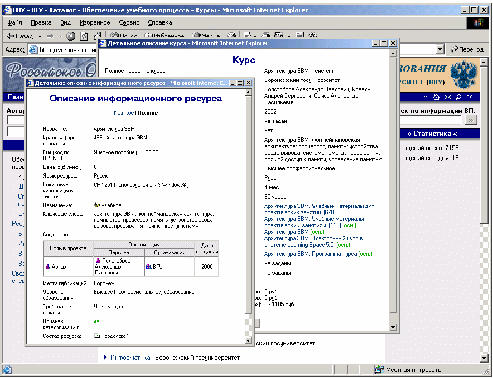Click the Russian eagle emblem in the site header
Viewport: 493px width, 378px height.
464,75
